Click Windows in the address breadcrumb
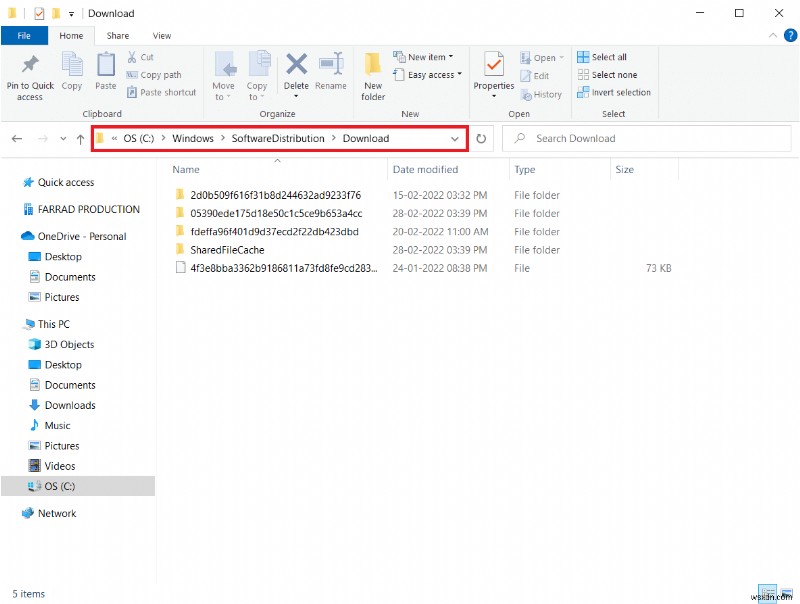 point(193,138)
